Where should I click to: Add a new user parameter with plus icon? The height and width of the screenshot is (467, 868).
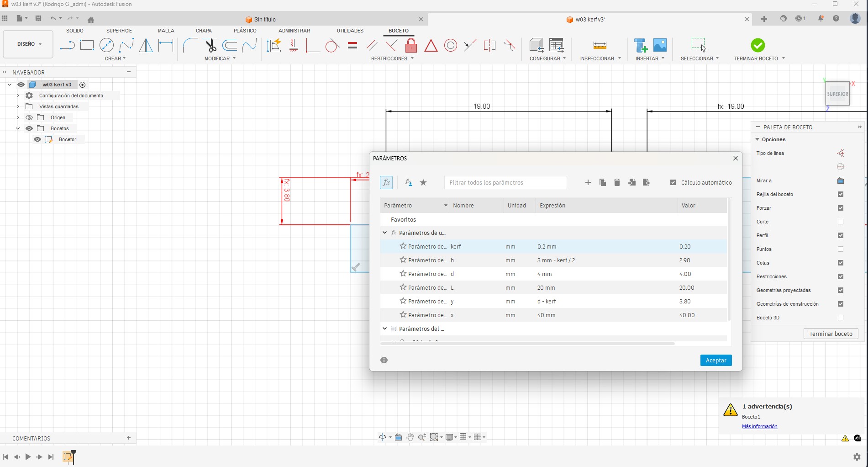point(588,183)
